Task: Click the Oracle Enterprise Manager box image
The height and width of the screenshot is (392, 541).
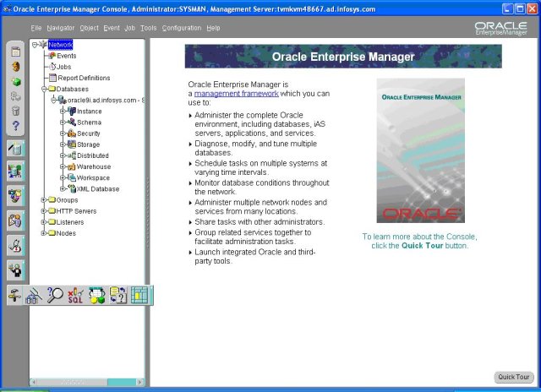Action: [421, 150]
